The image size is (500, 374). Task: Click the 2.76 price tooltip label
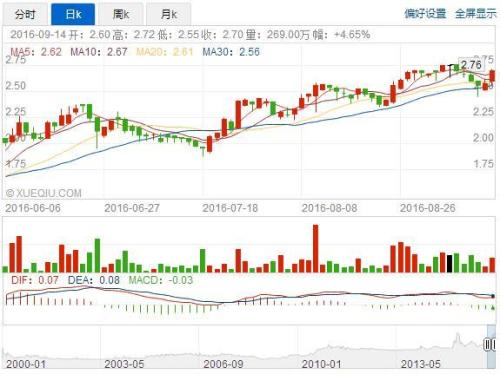click(x=471, y=65)
